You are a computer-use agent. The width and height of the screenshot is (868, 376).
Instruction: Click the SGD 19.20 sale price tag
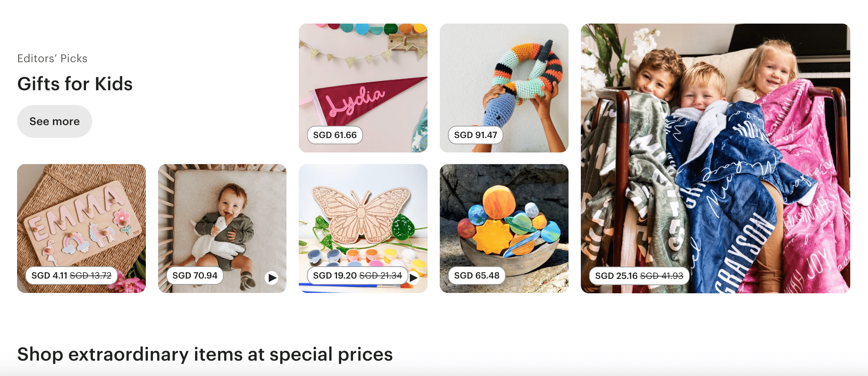point(358,276)
